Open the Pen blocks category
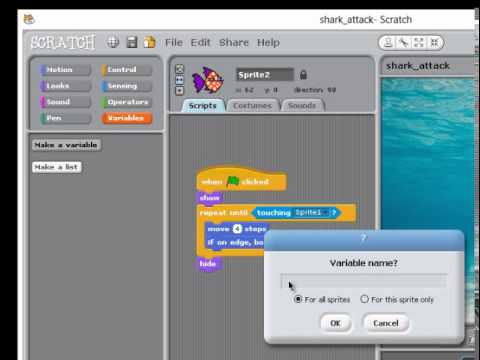480x360 pixels. 65,118
